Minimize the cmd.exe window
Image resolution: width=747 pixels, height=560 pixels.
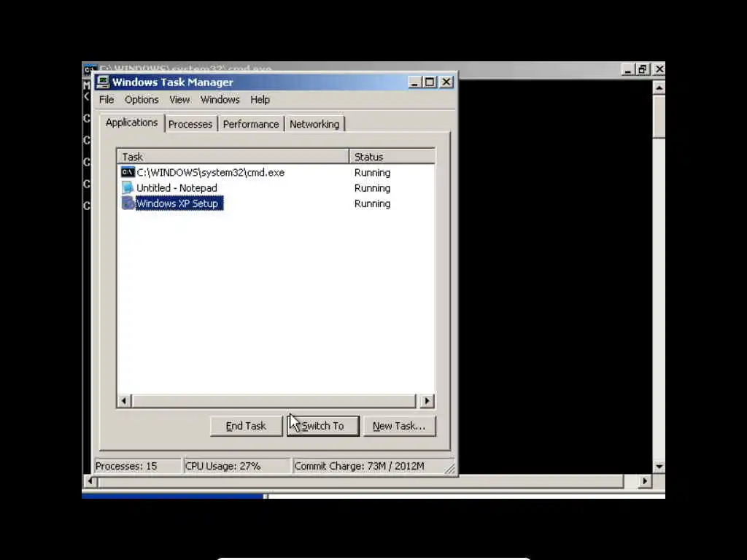point(628,69)
